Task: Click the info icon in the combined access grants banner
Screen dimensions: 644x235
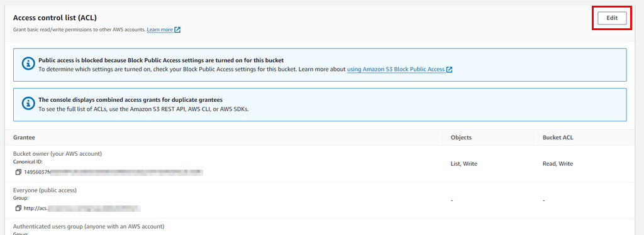Action: point(28,104)
